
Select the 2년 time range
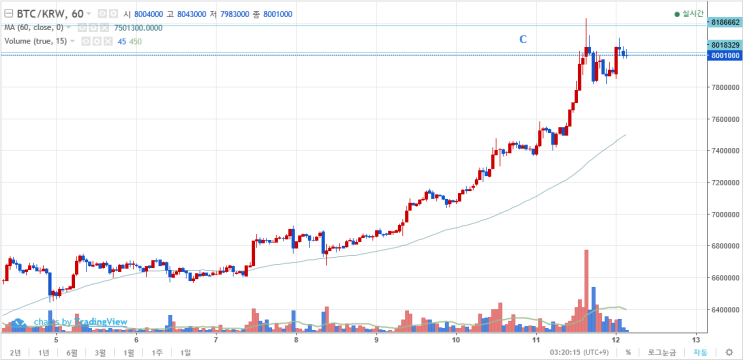click(15, 352)
